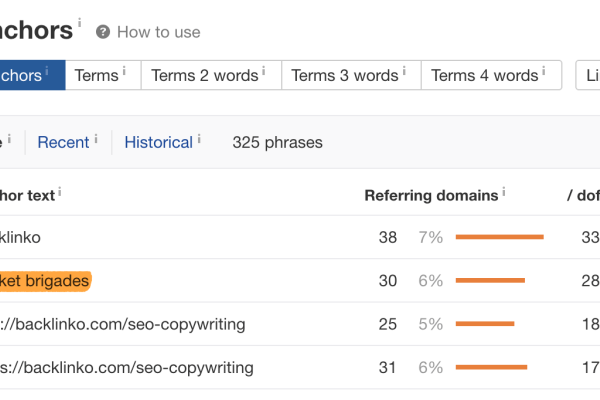Click the info icon next to Recent
The image size is (600, 400).
(96, 137)
